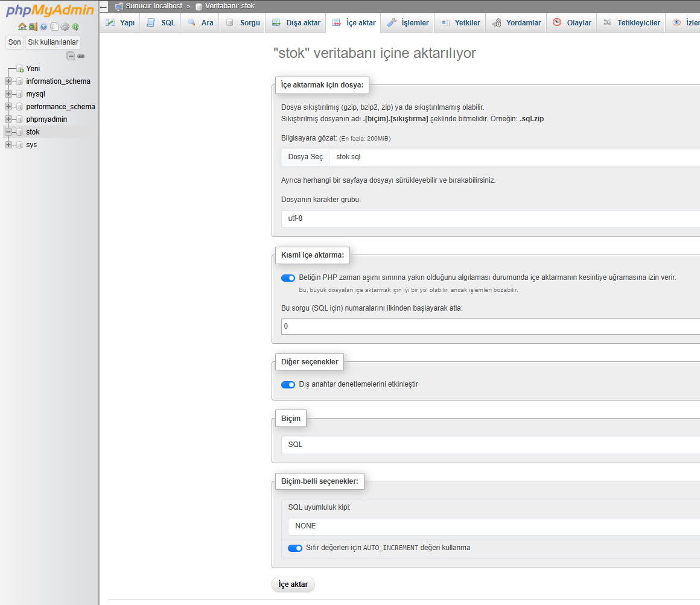Click the log out door icon

click(33, 27)
